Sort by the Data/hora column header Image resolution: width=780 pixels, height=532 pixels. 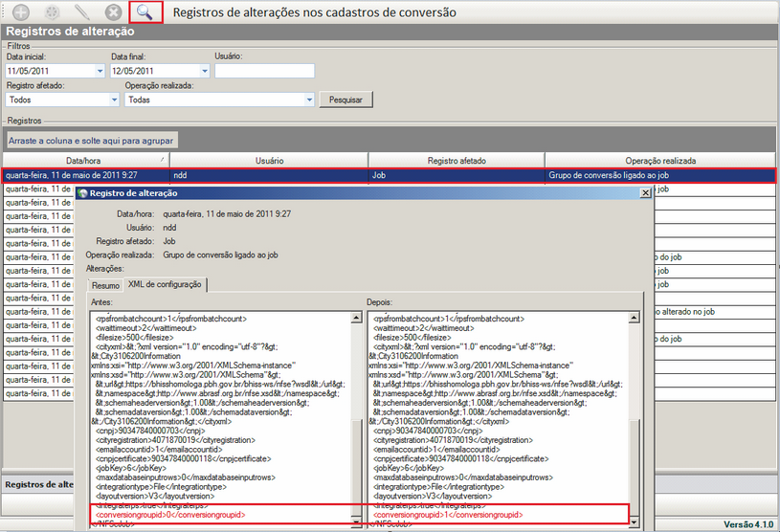click(x=85, y=161)
